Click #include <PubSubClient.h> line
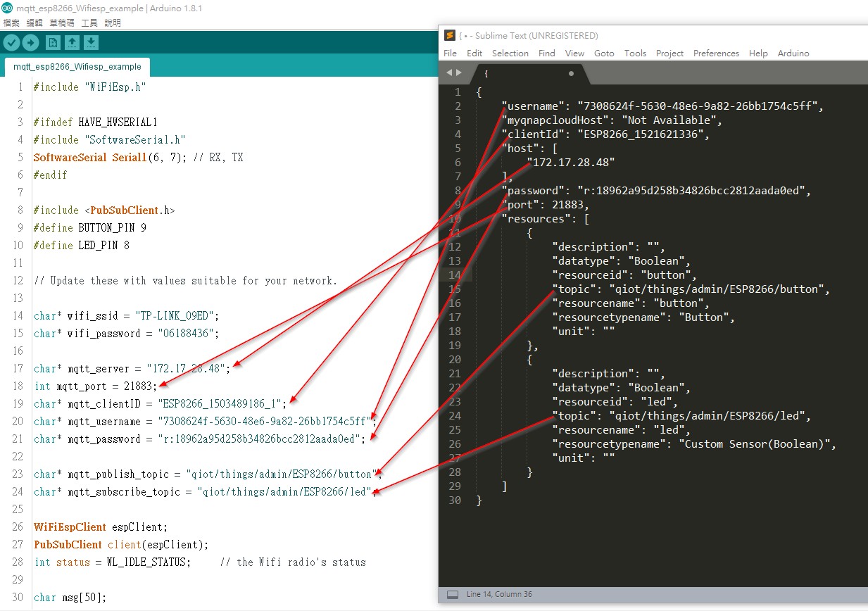 click(103, 210)
